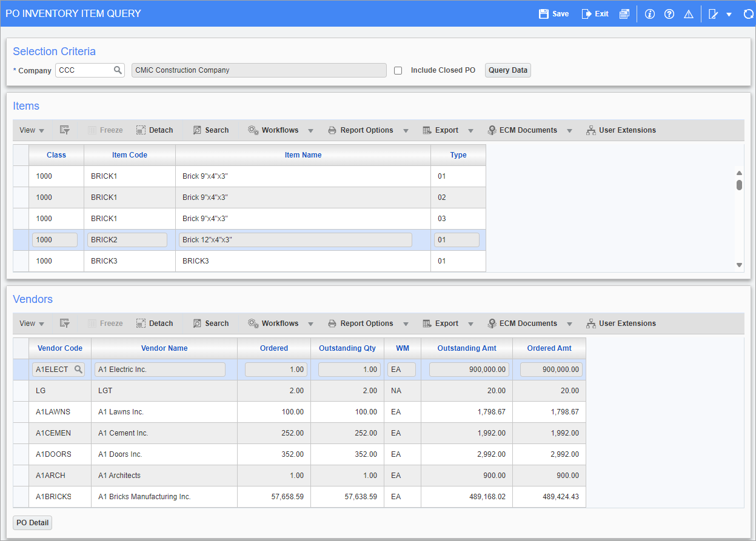The image size is (756, 541).
Task: Click Query by Example icon in Items toolbar
Action: pyautogui.click(x=65, y=130)
